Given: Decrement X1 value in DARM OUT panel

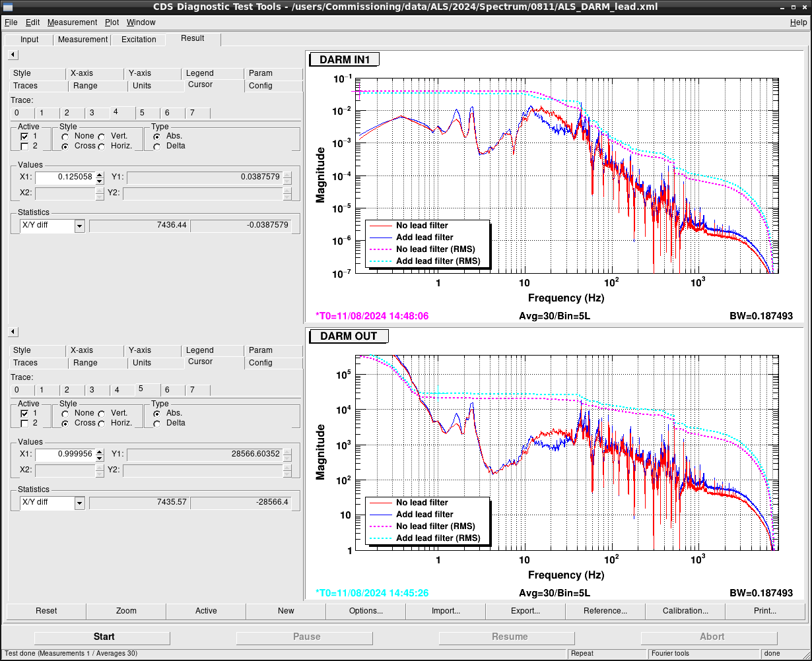Looking at the screenshot, I should [100, 457].
